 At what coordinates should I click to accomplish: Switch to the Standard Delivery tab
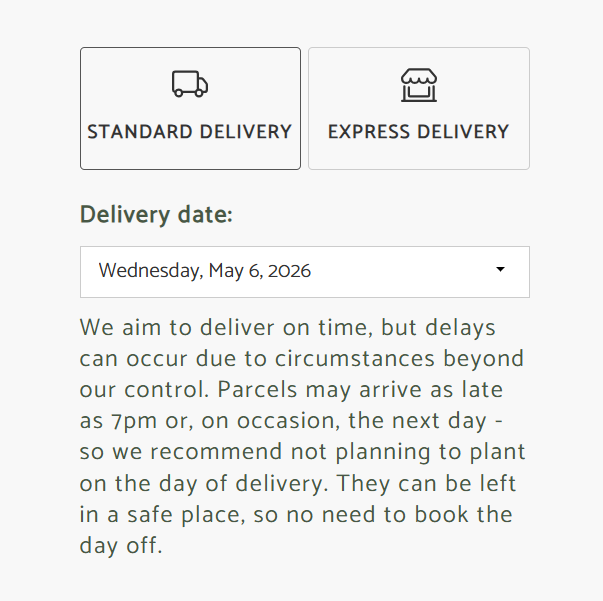click(190, 108)
